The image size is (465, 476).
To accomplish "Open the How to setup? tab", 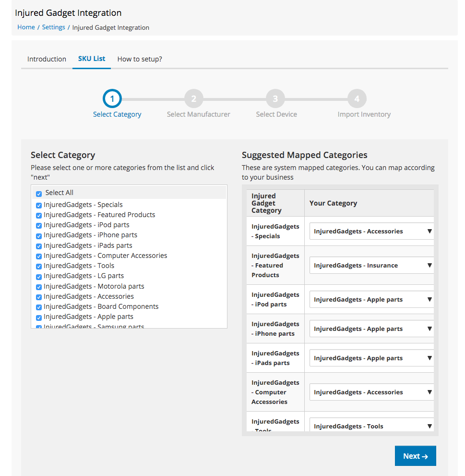I will click(140, 59).
